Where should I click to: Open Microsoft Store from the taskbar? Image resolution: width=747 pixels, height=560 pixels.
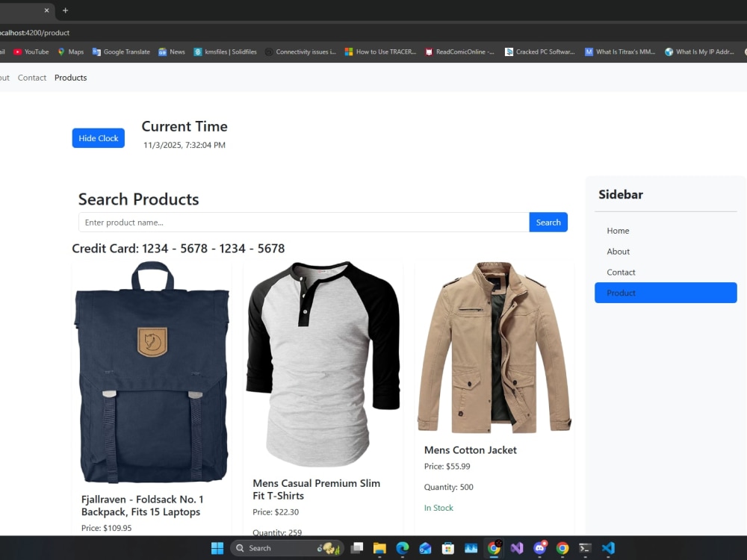pyautogui.click(x=448, y=548)
